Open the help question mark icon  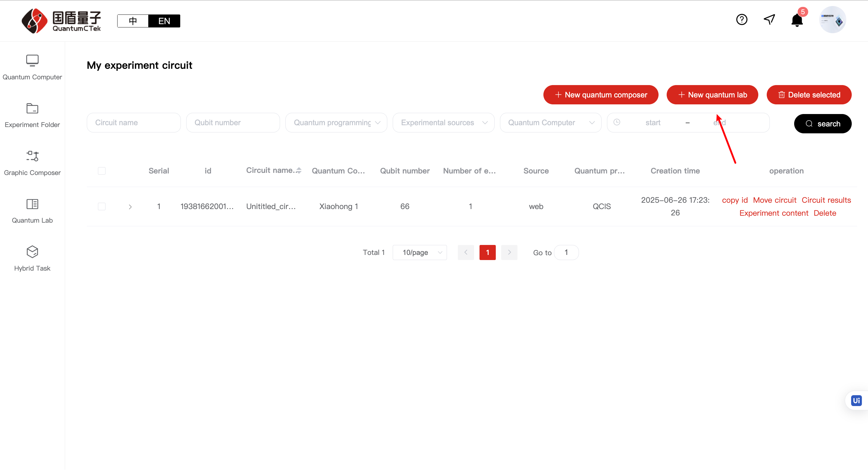point(742,20)
